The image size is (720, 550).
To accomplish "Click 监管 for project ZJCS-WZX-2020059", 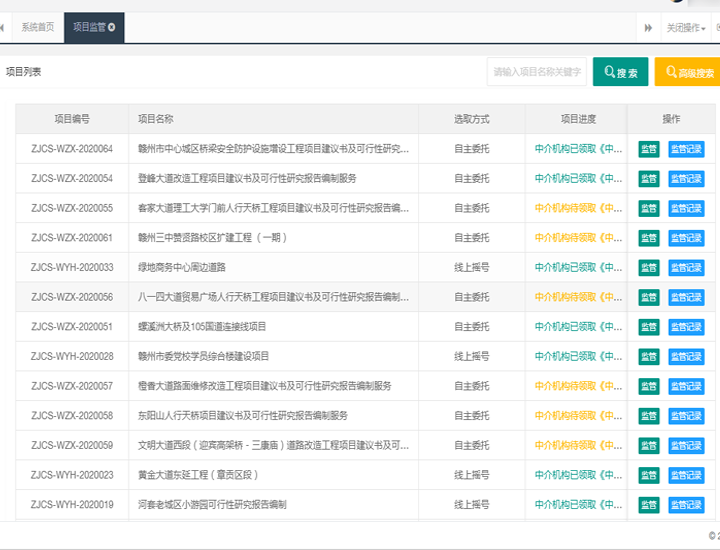I will click(649, 445).
